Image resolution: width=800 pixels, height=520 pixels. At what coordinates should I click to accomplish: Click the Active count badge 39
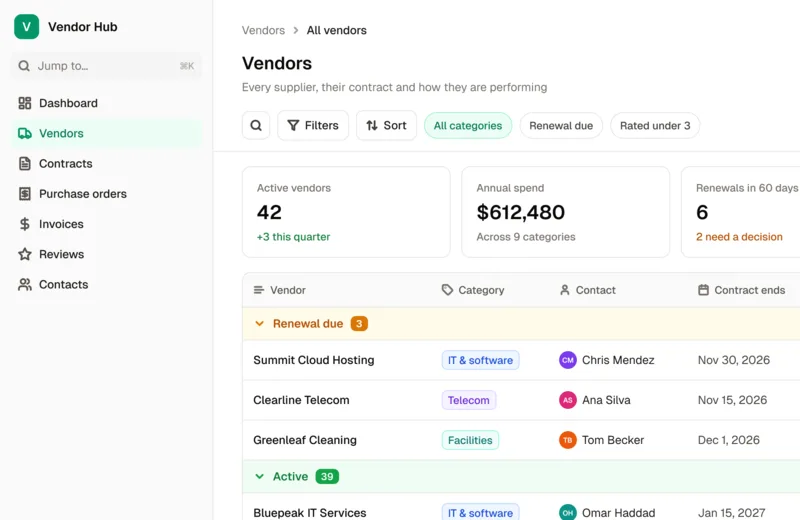327,477
